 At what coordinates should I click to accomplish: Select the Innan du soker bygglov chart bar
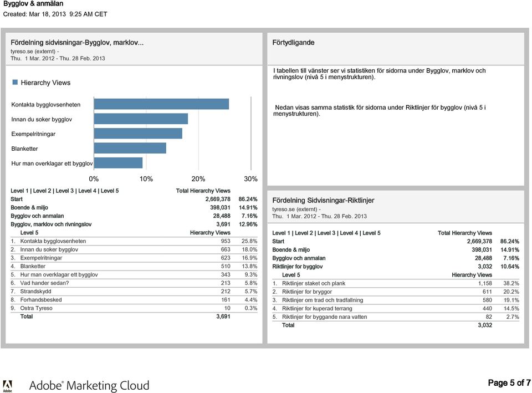[x=141, y=119]
